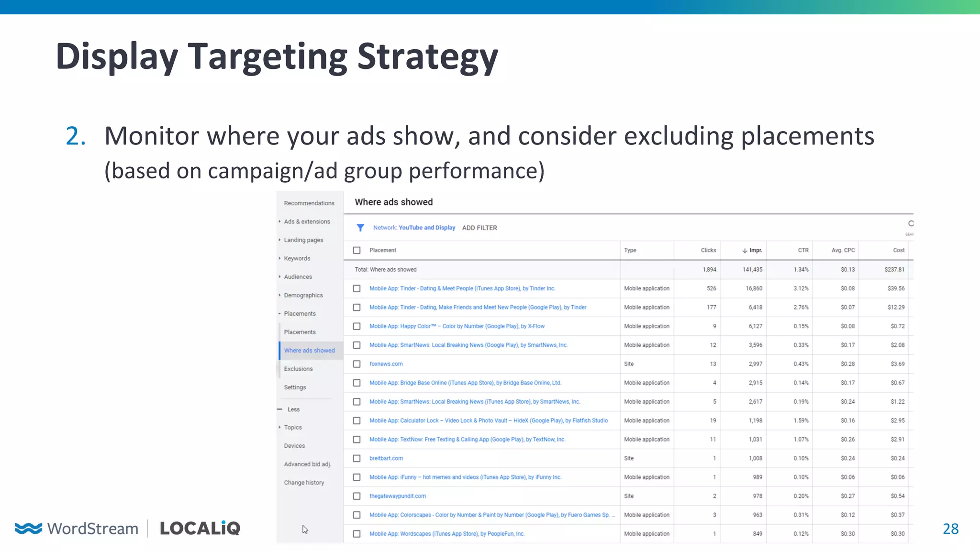Toggle the select-all checkbox in the Placement header
Screen dimensions: 980x551
coord(356,250)
